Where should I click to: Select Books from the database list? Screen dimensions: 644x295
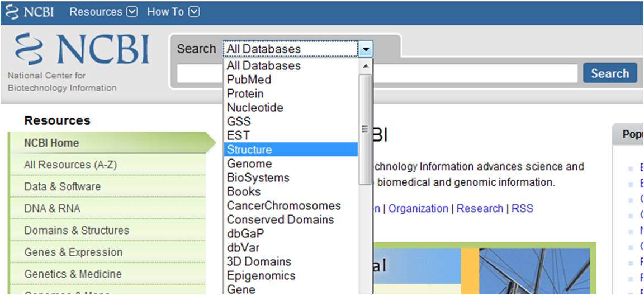[x=291, y=192]
